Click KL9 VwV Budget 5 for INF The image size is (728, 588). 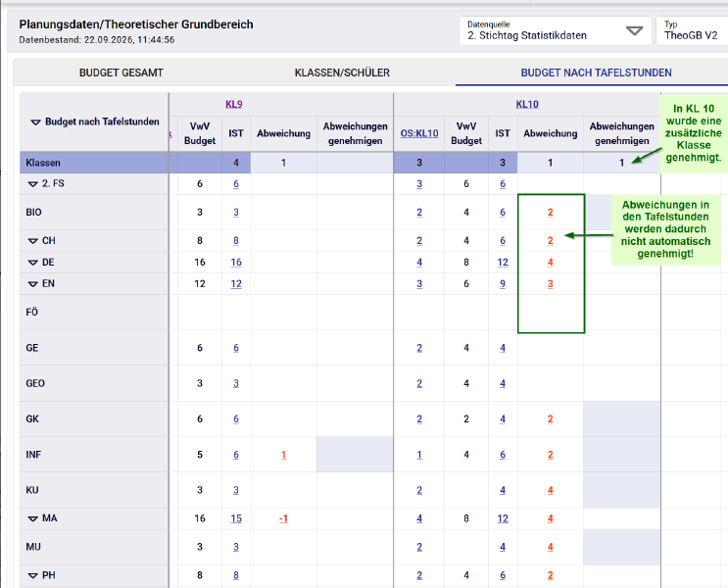(x=200, y=455)
